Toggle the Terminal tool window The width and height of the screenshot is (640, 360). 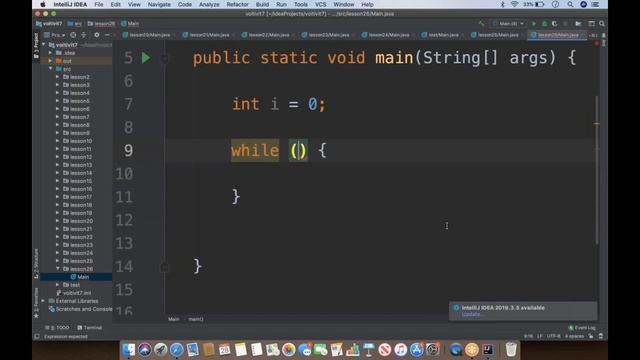point(89,327)
